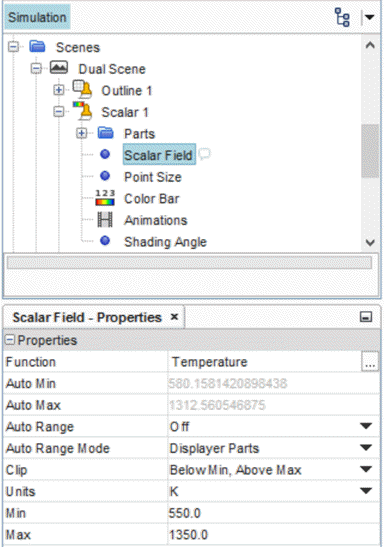384x547 pixels.
Task: Click the Color Bar rainbow icon
Action: 105,198
